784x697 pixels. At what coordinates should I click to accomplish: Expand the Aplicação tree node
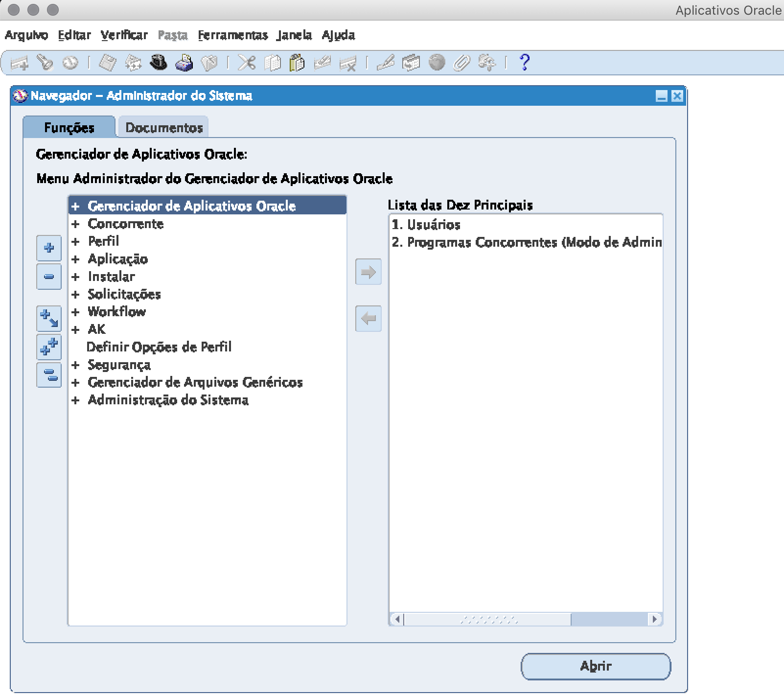click(x=75, y=259)
